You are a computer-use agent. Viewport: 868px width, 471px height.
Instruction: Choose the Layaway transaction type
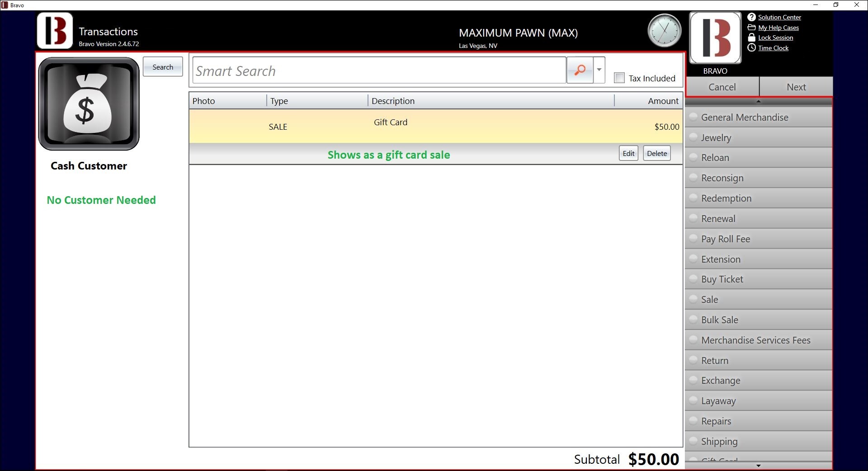pos(759,401)
